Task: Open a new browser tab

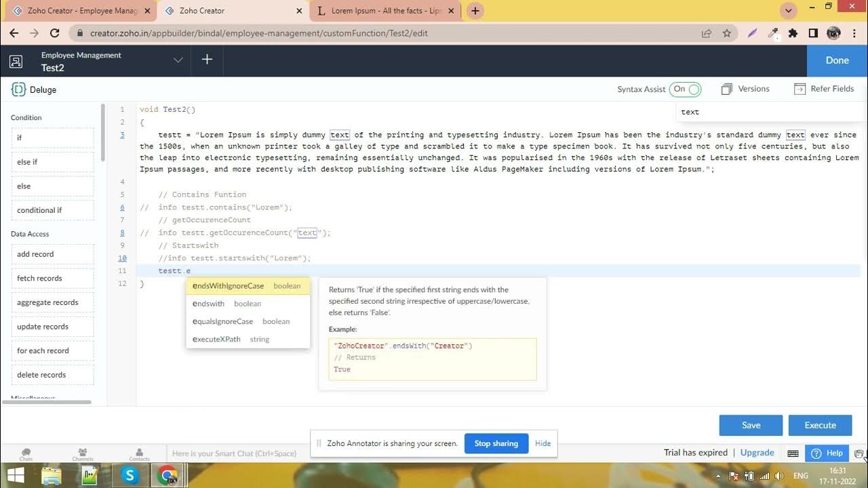Action: (475, 11)
